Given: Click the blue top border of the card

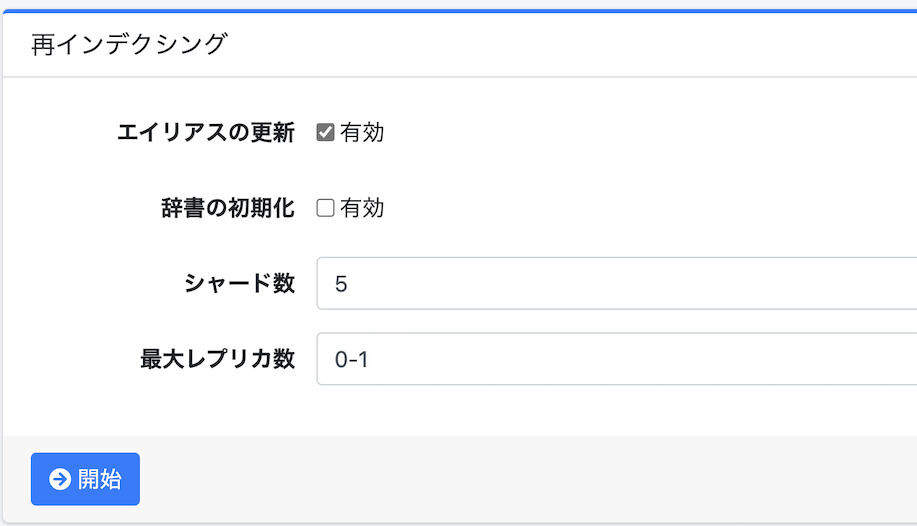Looking at the screenshot, I should pos(460,11).
